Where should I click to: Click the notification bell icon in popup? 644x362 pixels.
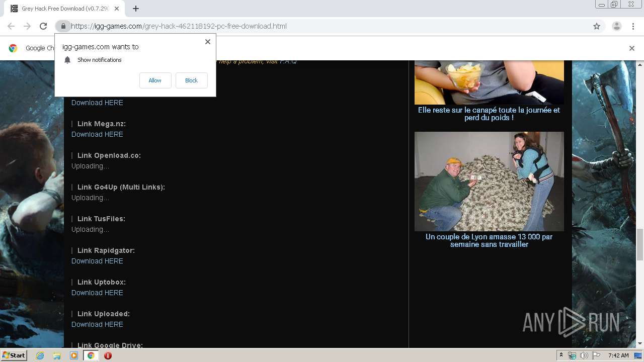[x=67, y=60]
